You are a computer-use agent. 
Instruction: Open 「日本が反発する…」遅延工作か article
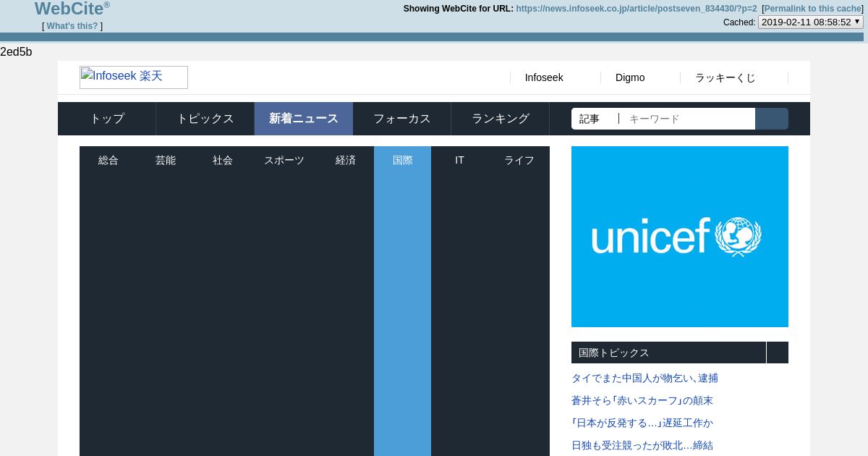pos(642,423)
